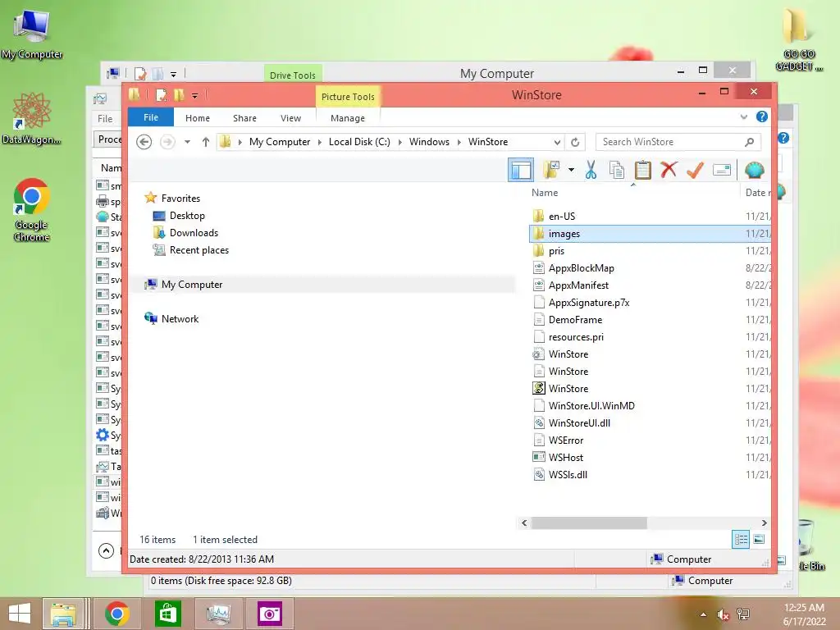
Task: Click the horizontal scrollbar thumb
Action: coord(589,523)
